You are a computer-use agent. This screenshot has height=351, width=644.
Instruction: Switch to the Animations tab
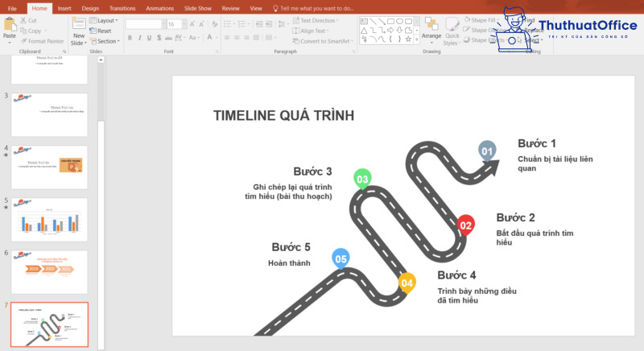pos(159,8)
